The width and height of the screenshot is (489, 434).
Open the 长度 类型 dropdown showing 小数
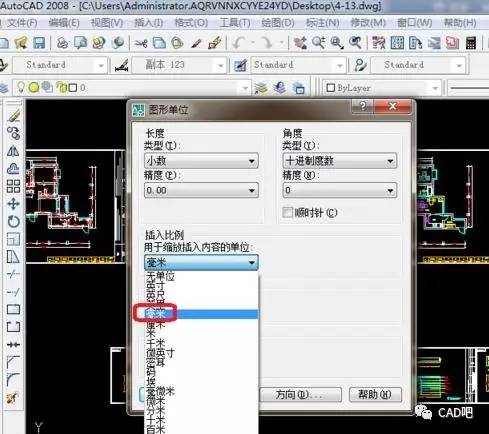pos(201,161)
